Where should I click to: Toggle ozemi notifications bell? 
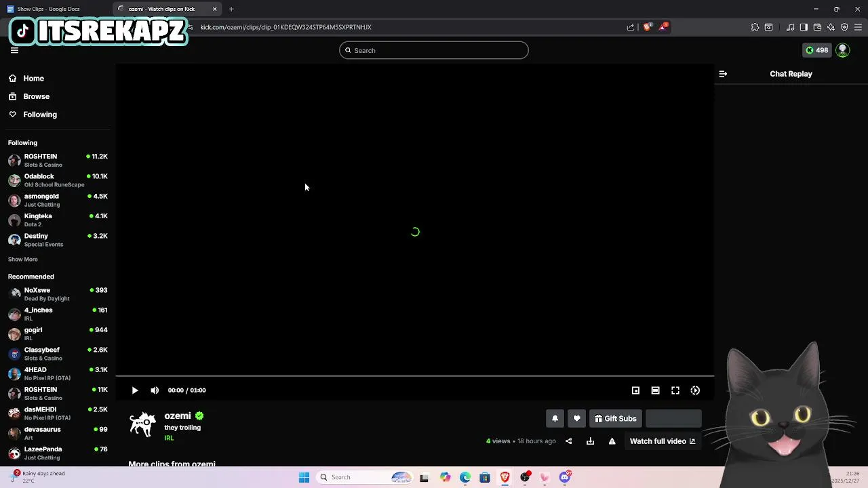[x=555, y=419]
